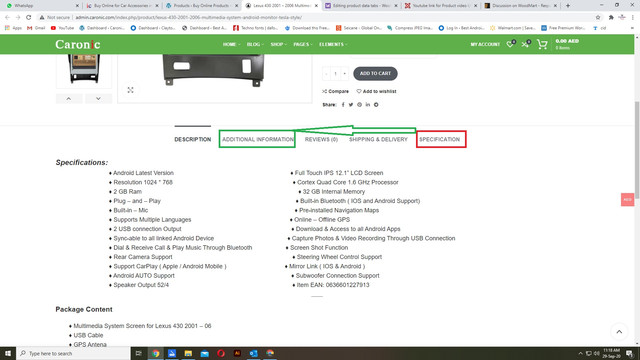This screenshot has height=360, width=640.
Task: Expand the BLOG menu dropdown
Action: 255,44
